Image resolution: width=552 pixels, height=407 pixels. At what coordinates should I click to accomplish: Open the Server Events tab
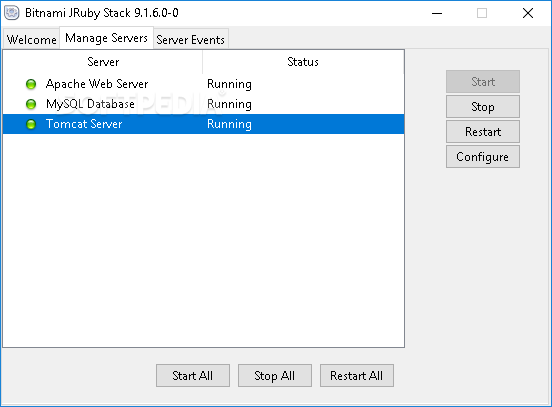[190, 39]
